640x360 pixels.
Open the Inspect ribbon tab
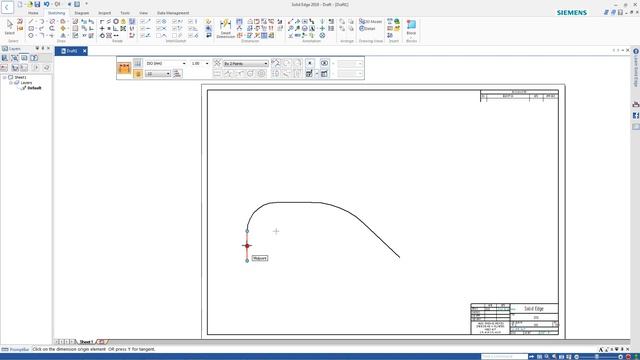(104, 13)
